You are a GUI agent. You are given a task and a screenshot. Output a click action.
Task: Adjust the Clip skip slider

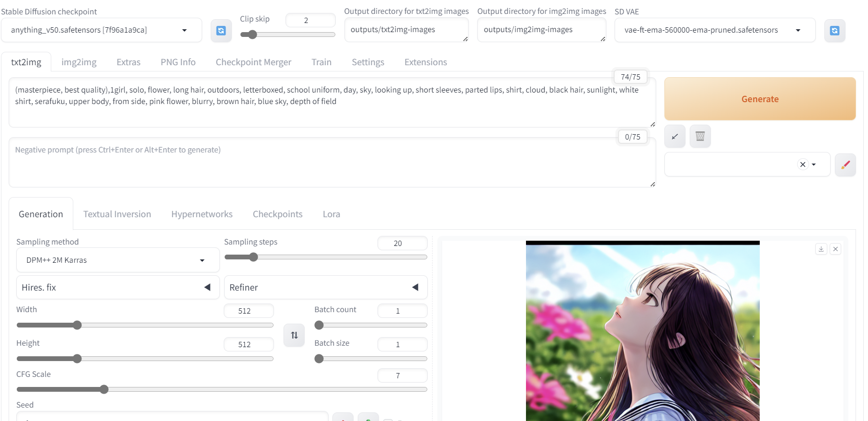287,35
